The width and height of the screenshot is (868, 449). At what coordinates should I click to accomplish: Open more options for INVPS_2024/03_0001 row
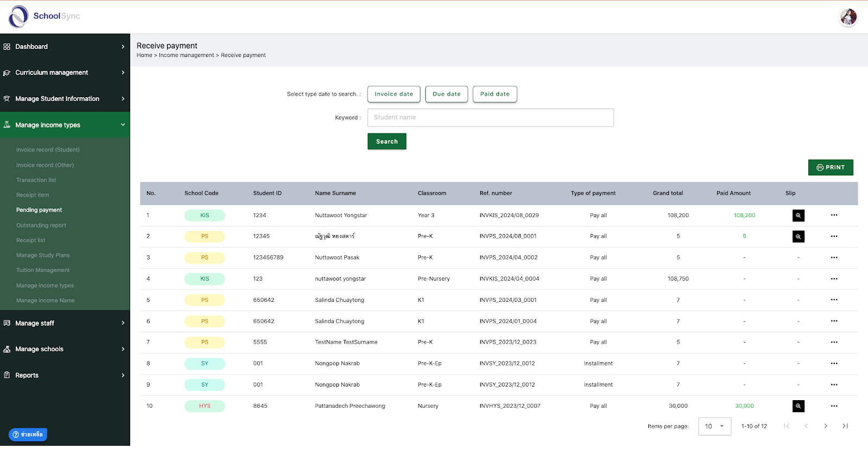point(834,300)
